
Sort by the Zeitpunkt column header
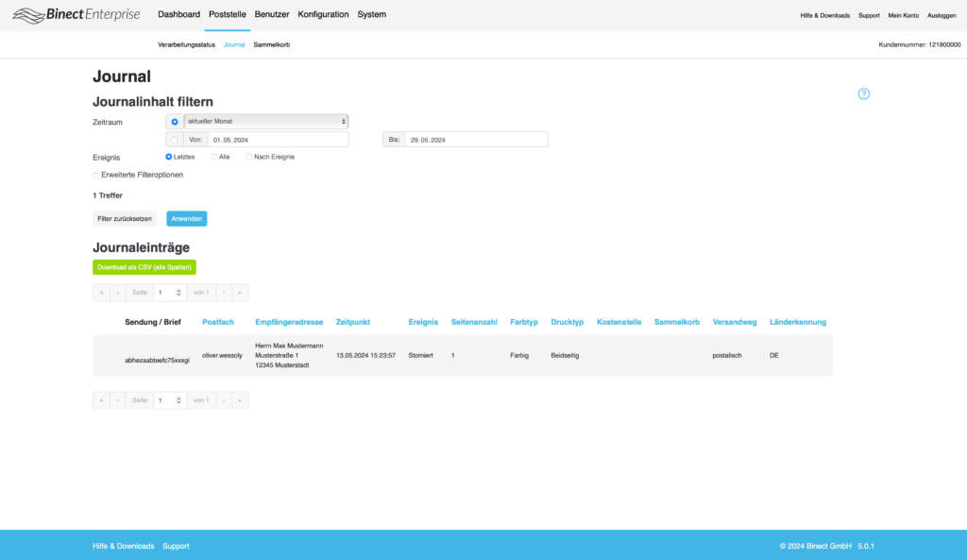tap(352, 322)
